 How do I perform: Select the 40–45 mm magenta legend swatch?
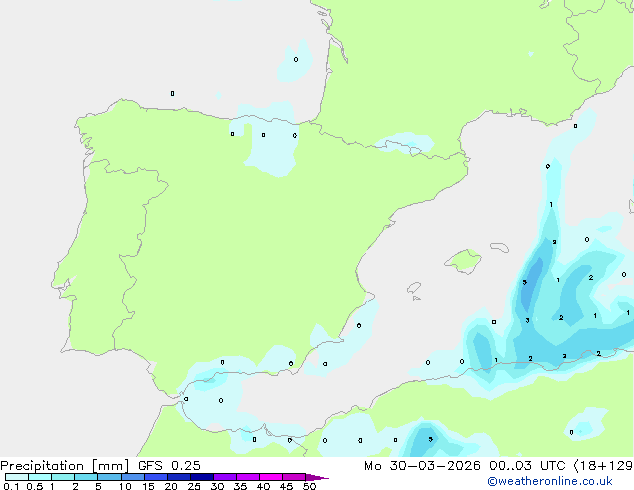(x=271, y=477)
